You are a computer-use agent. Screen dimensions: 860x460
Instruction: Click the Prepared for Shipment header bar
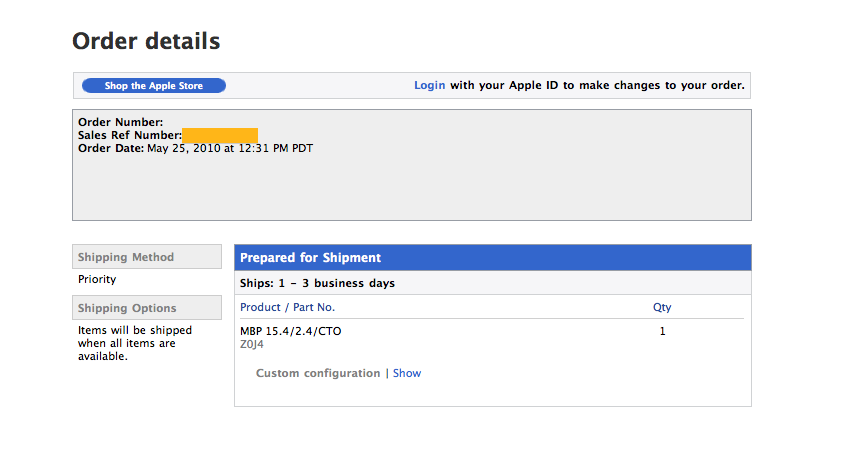(493, 258)
